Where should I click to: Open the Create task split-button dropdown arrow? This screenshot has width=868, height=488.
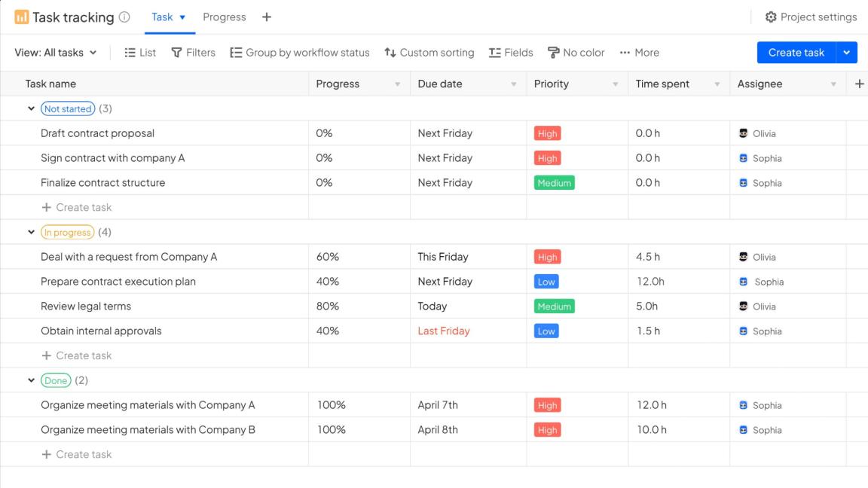[x=846, y=53]
